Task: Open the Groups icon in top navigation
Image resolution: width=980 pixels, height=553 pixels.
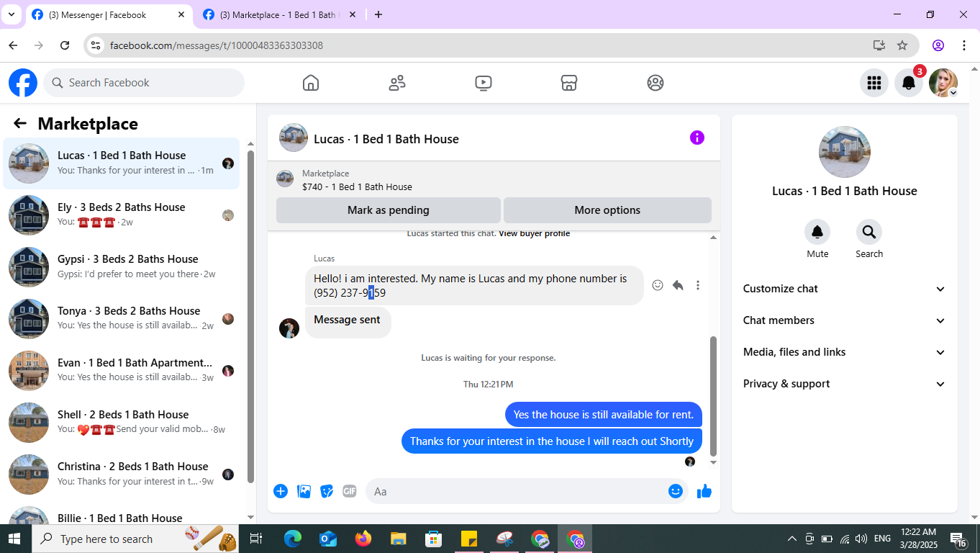Action: click(655, 83)
